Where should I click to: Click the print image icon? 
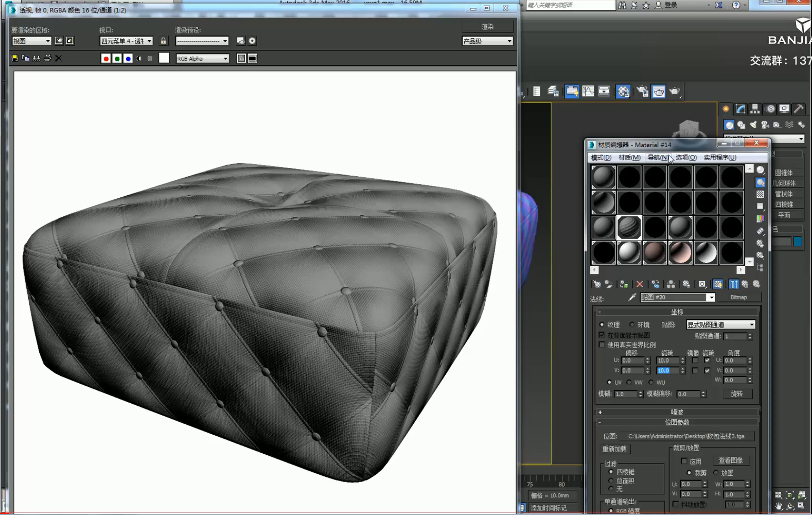click(x=47, y=58)
